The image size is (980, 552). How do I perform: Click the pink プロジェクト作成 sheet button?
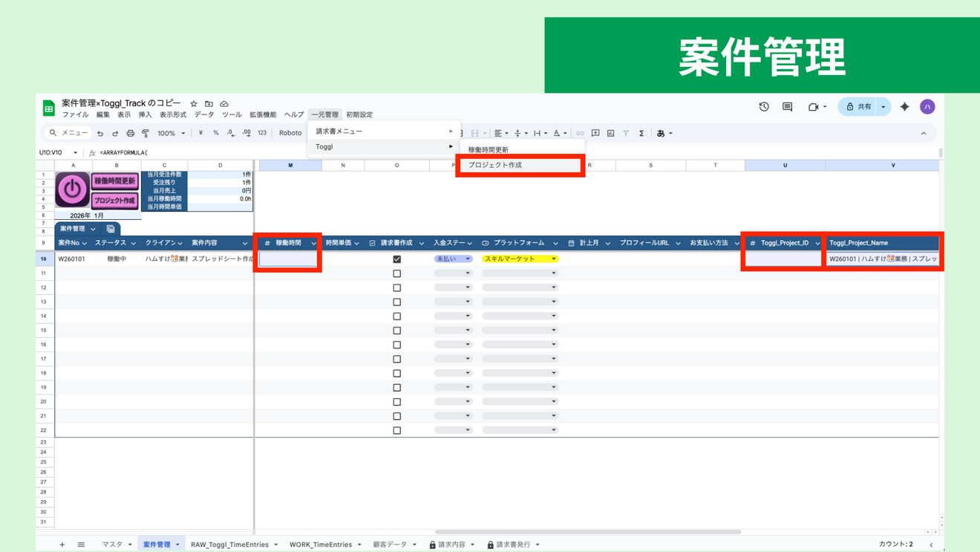[115, 201]
